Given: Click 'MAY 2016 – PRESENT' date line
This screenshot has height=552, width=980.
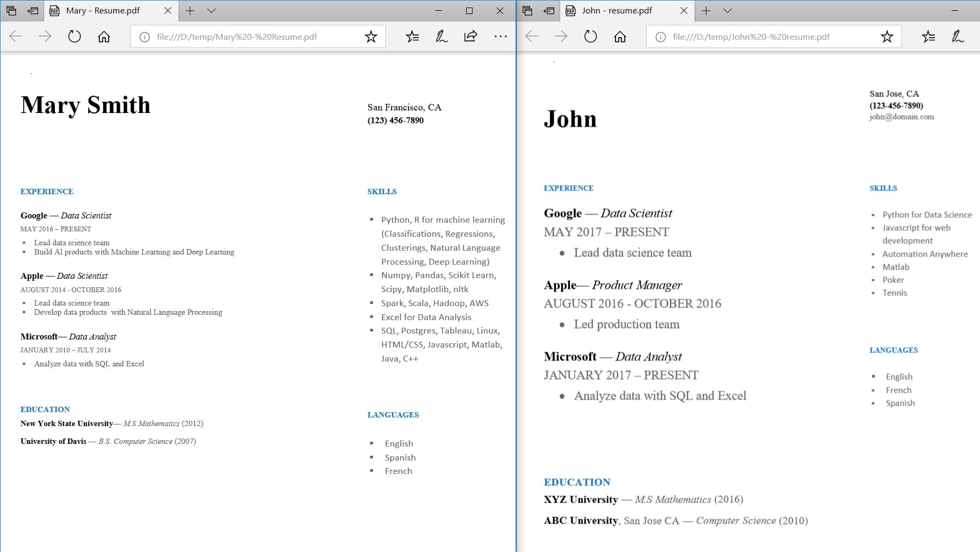Looking at the screenshot, I should [x=56, y=229].
